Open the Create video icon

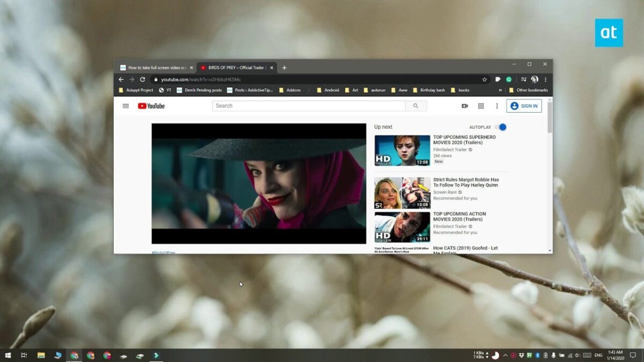pos(464,106)
